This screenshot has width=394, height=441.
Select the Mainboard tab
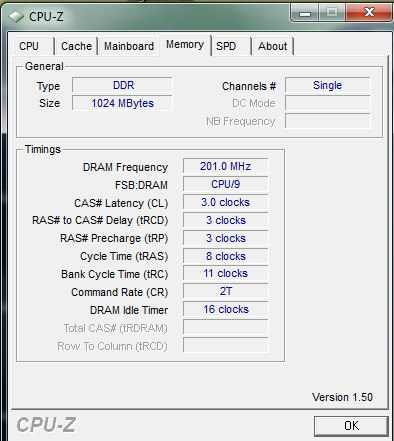click(129, 46)
